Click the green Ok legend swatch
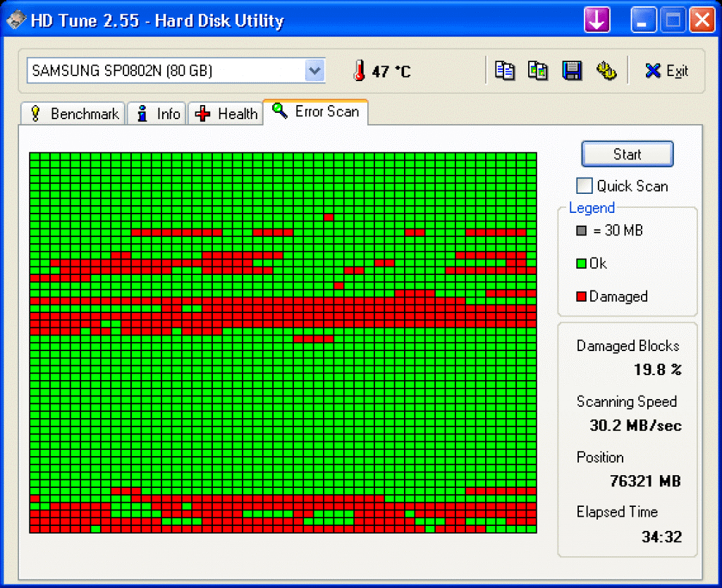 click(581, 264)
